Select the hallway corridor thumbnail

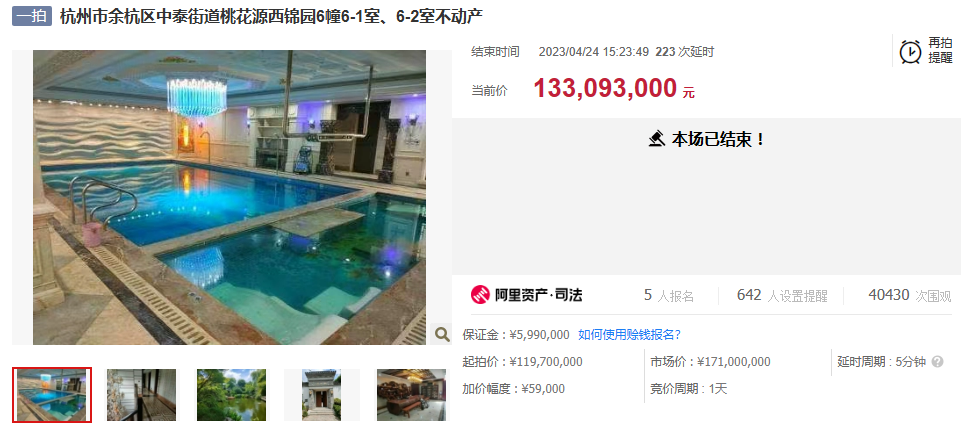click(142, 395)
